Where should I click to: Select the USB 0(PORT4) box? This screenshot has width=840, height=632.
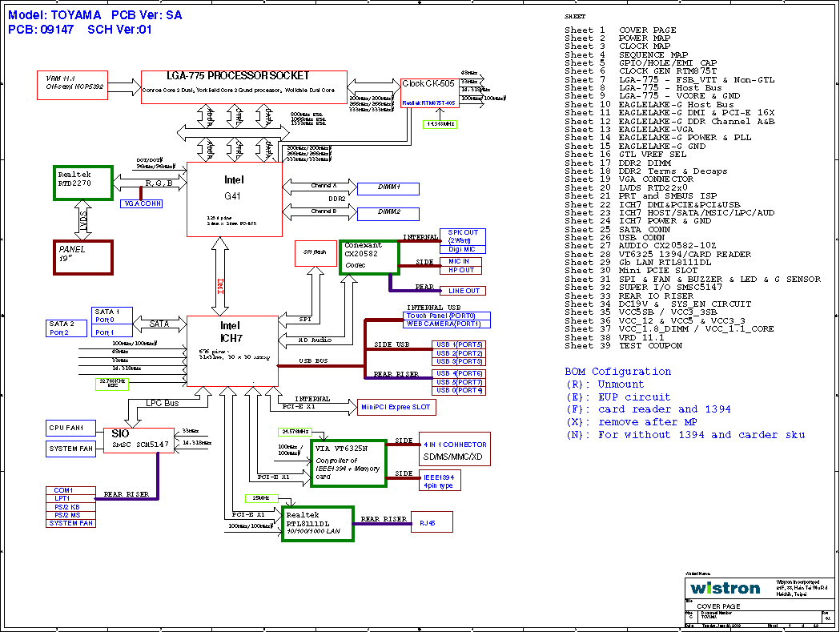(459, 390)
